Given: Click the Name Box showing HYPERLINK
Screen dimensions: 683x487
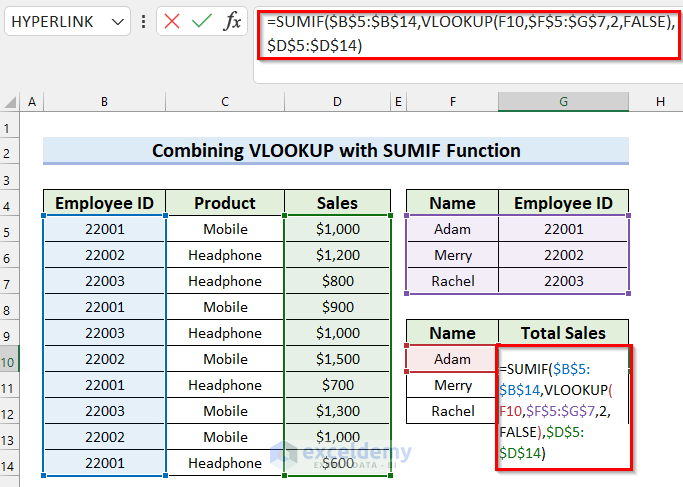Looking at the screenshot, I should [x=67, y=21].
